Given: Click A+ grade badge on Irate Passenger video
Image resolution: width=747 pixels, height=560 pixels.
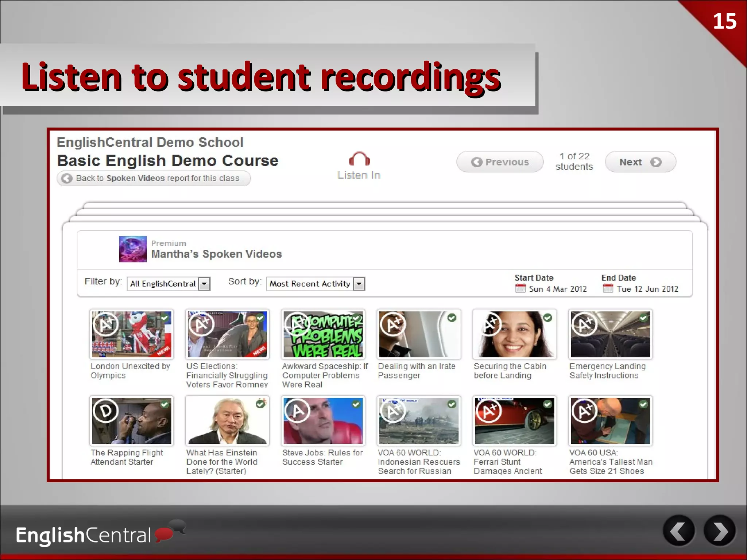Looking at the screenshot, I should pos(393,324).
